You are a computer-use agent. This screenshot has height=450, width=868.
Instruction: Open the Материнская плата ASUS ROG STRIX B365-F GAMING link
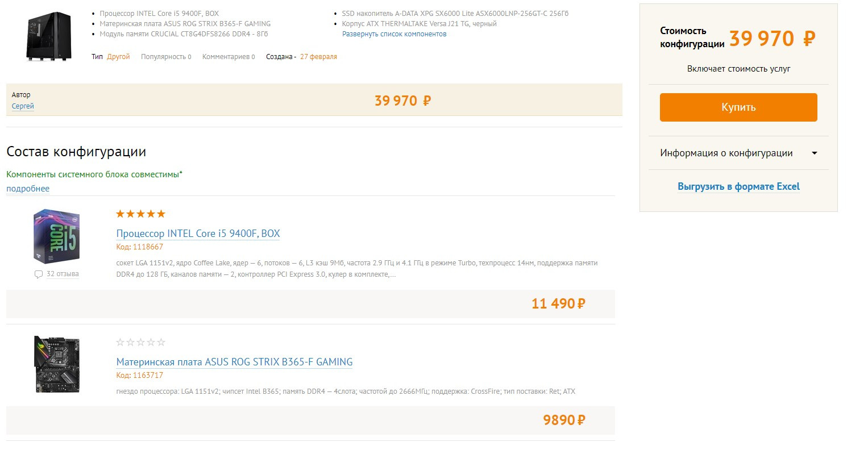point(234,362)
